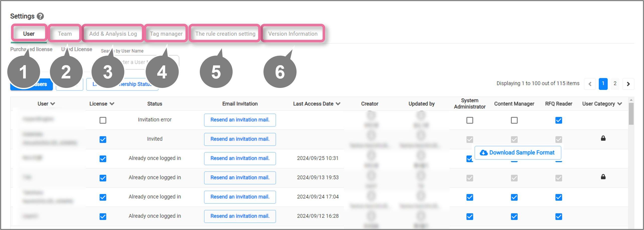Image resolution: width=644 pixels, height=230 pixels.
Task: Enable License checkbox for the Invitation error user
Action: (x=103, y=120)
